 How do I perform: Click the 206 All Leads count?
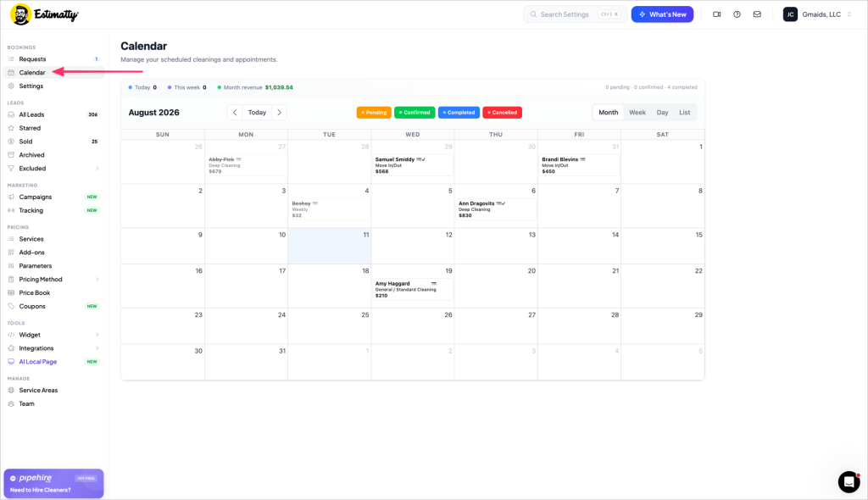pos(93,114)
